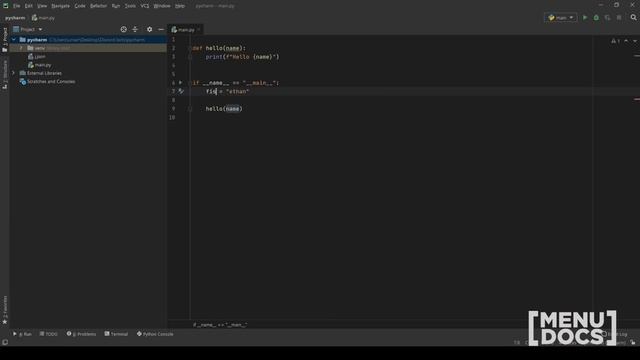Screen dimensions: 640x360
Task: Go to previous highlighted error arrow
Action: [626, 41]
